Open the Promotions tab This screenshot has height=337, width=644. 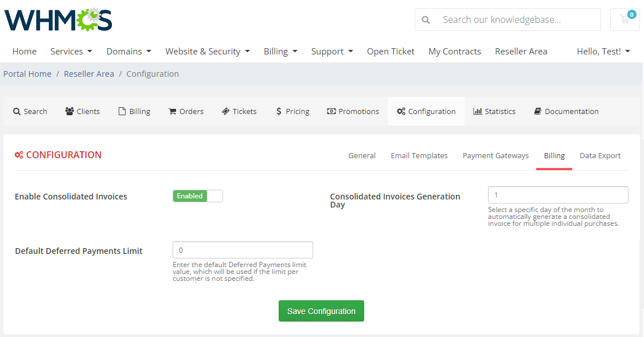(x=353, y=111)
